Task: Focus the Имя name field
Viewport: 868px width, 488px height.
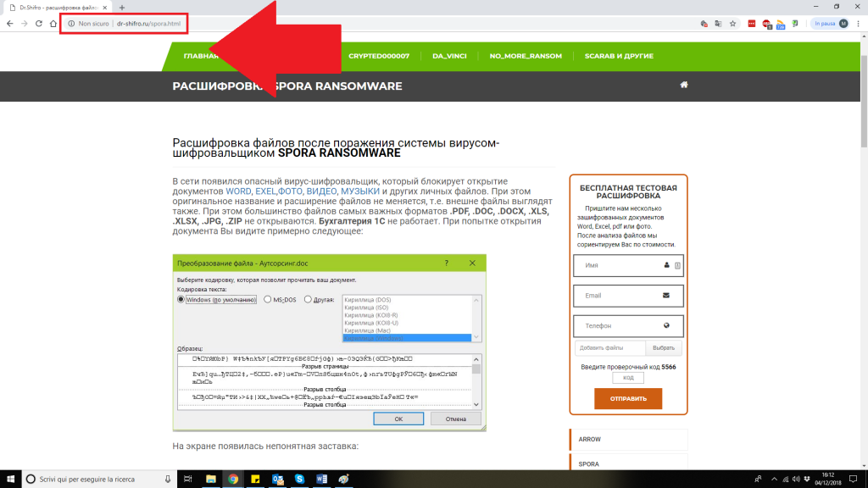Action: 628,265
